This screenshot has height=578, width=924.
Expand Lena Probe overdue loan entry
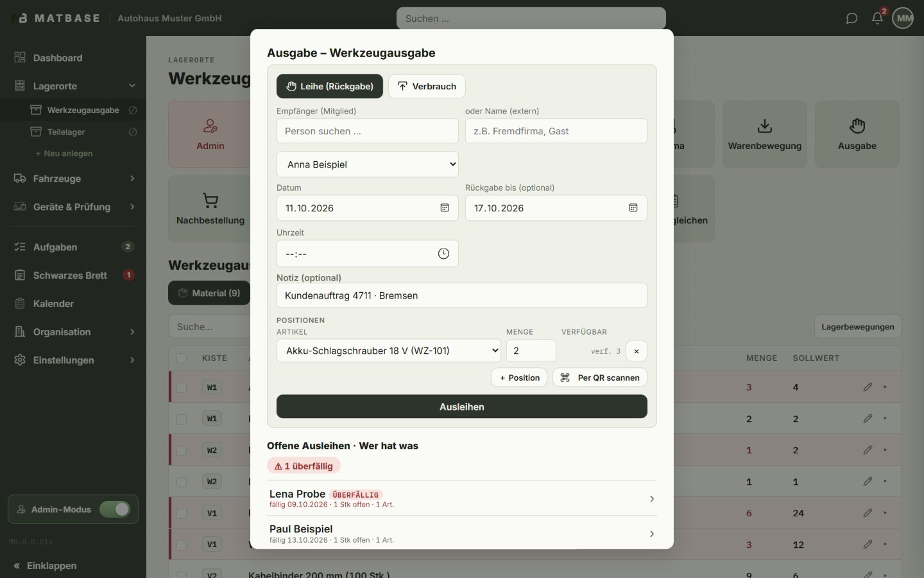[x=462, y=498]
